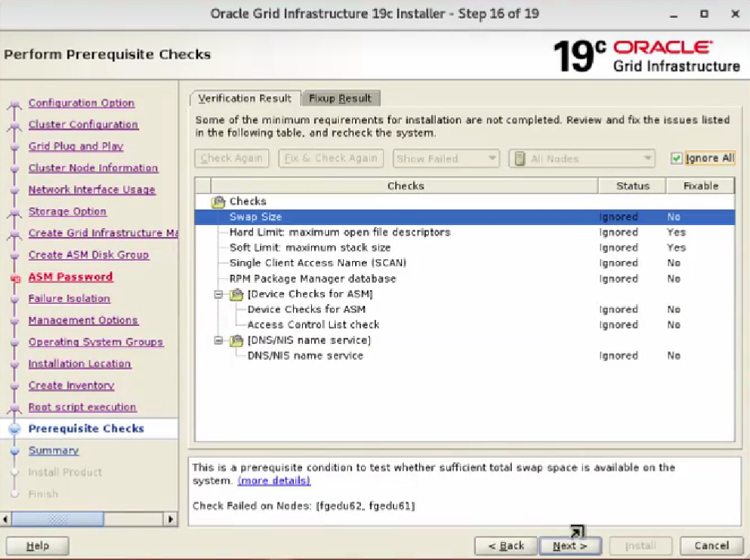Go to the Network Interface Usage step
The height and width of the screenshot is (560, 750).
(92, 189)
